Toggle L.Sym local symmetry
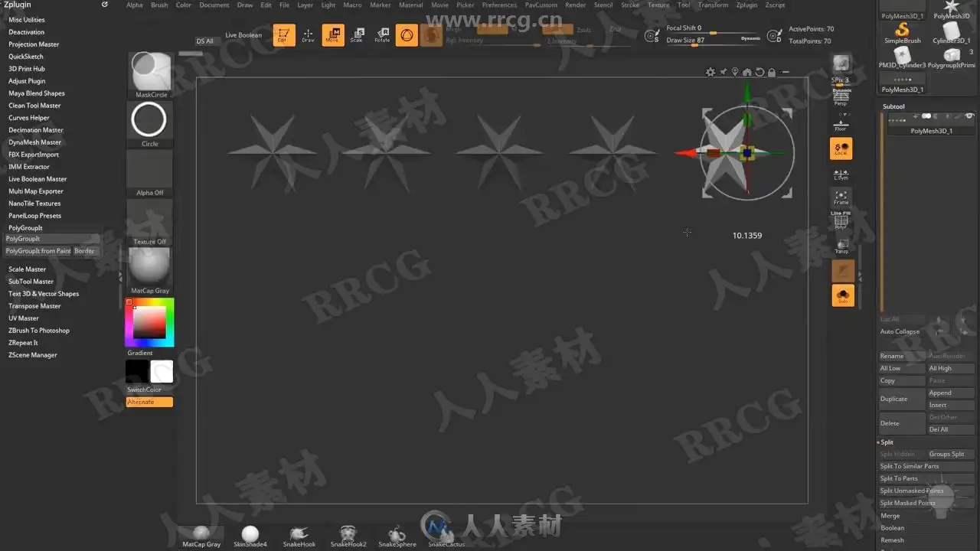The image size is (980, 551). pyautogui.click(x=841, y=174)
